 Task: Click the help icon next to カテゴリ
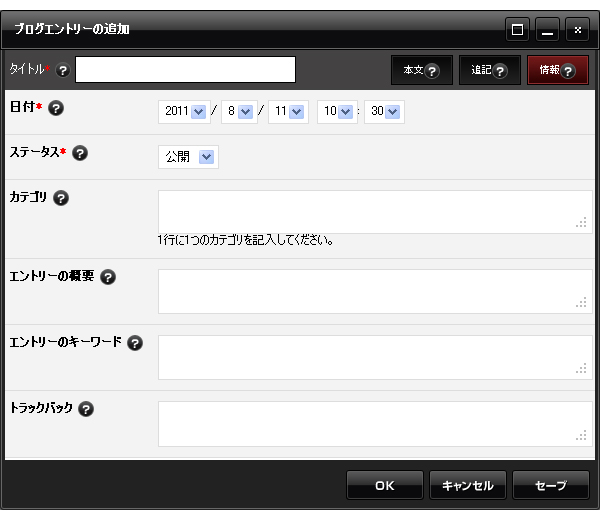point(61,198)
